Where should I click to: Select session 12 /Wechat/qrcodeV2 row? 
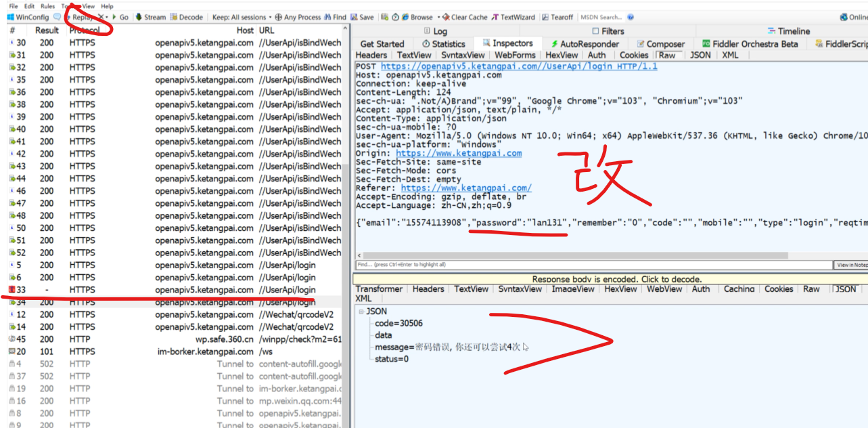click(175, 314)
